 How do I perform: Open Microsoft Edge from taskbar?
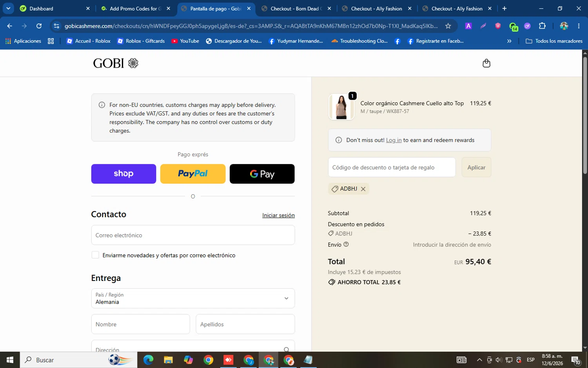point(148,360)
